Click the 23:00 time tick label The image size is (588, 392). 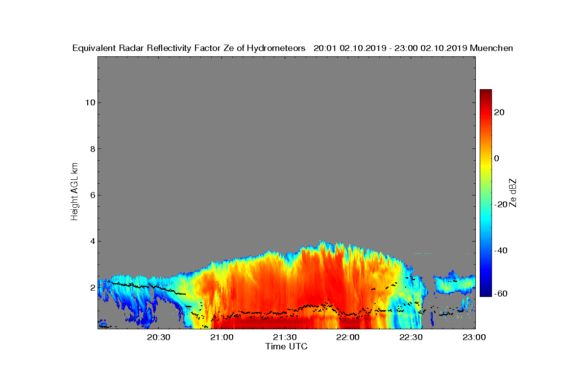[474, 337]
